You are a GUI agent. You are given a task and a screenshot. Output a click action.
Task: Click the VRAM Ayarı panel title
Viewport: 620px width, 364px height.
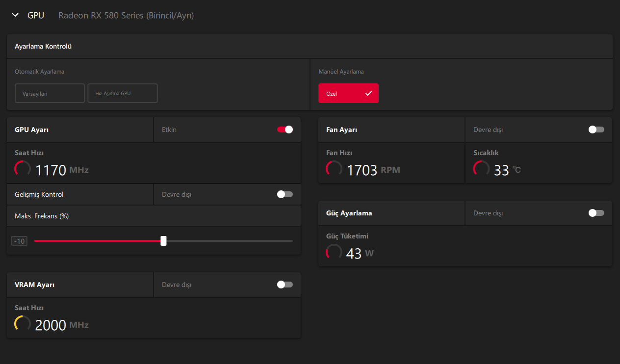point(35,285)
